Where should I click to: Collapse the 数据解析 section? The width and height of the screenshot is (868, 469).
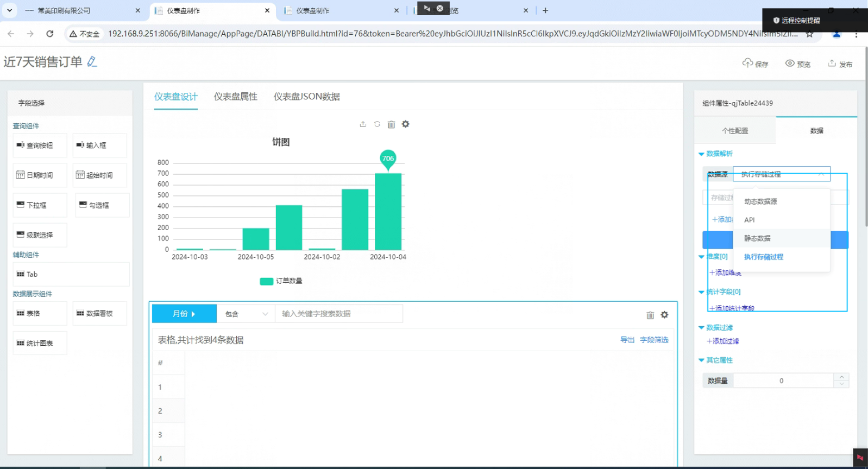[715, 154]
